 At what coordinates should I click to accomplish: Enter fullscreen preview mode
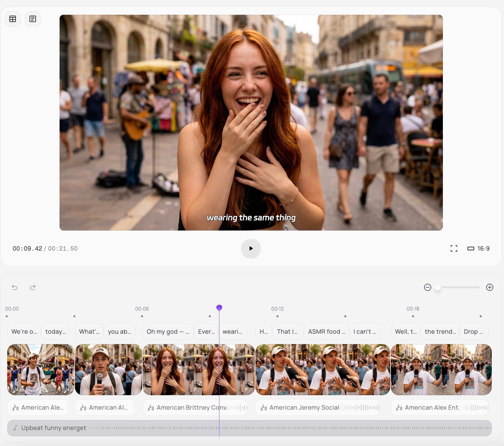[x=454, y=248]
